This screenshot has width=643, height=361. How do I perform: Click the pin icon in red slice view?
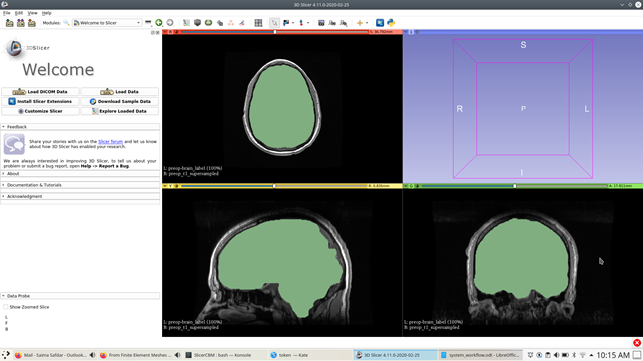[166, 32]
